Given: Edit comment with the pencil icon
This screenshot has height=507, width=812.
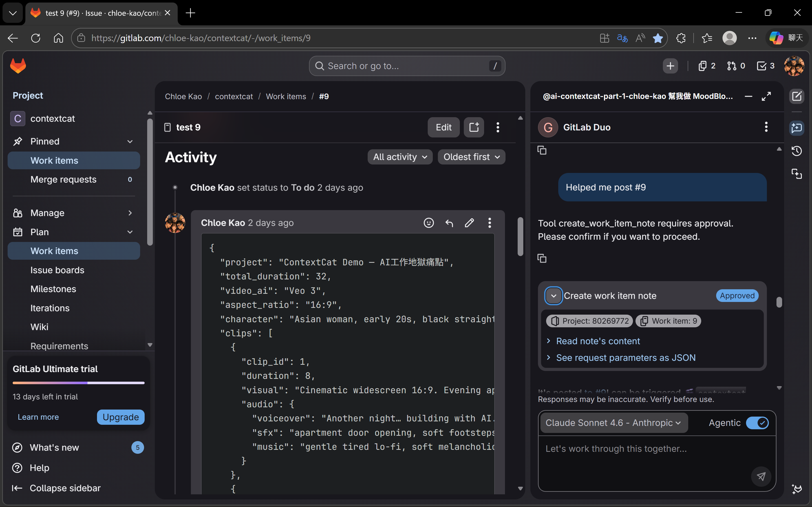Looking at the screenshot, I should click(469, 223).
